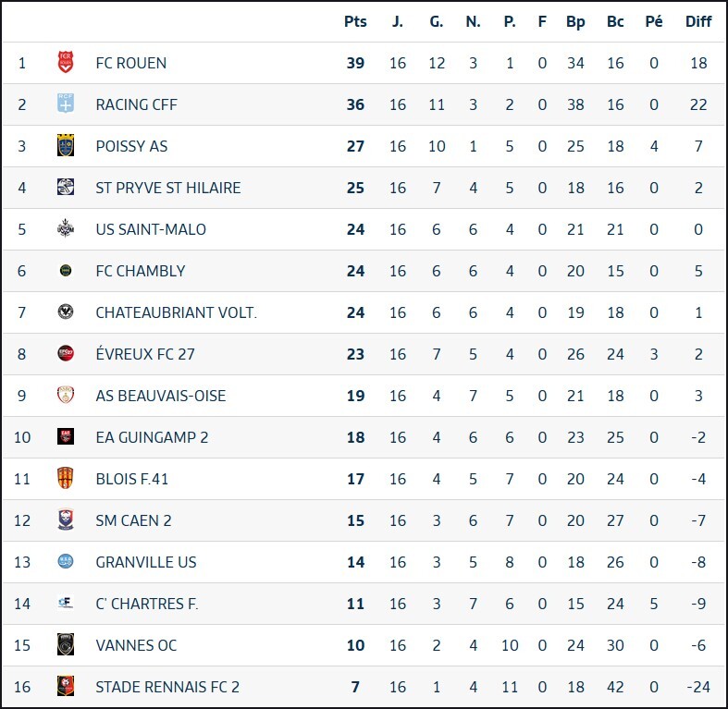Viewport: 728px width, 709px height.
Task: Click the Poissy AS club crest
Action: pos(66,146)
